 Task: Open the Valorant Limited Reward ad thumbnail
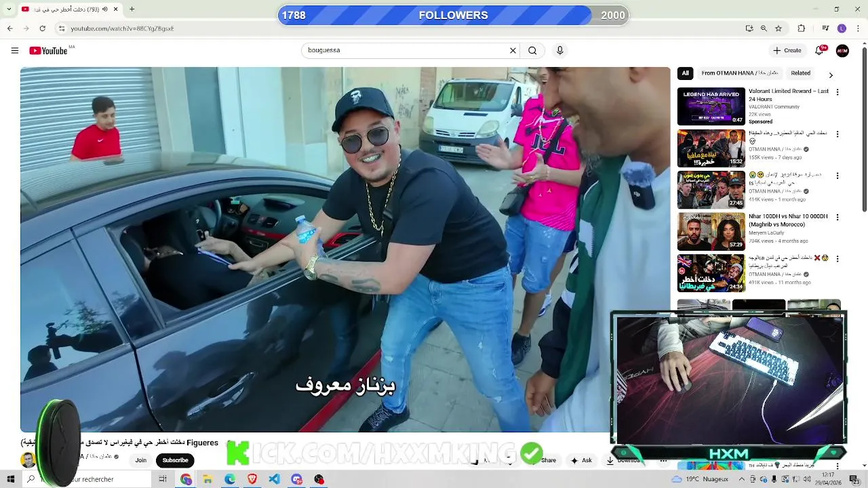point(711,106)
